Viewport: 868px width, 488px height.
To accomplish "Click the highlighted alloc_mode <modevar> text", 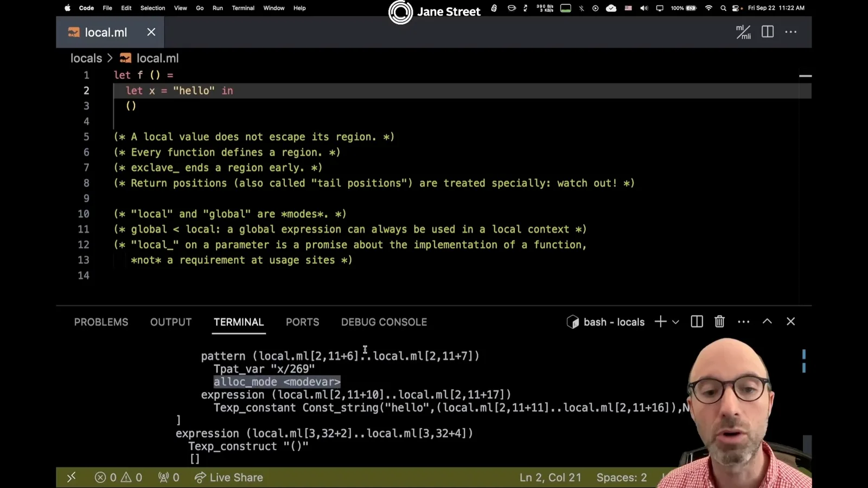I will pos(277,382).
